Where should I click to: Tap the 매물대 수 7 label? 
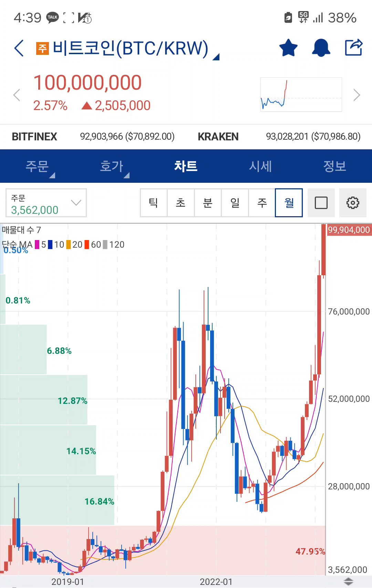pyautogui.click(x=21, y=230)
